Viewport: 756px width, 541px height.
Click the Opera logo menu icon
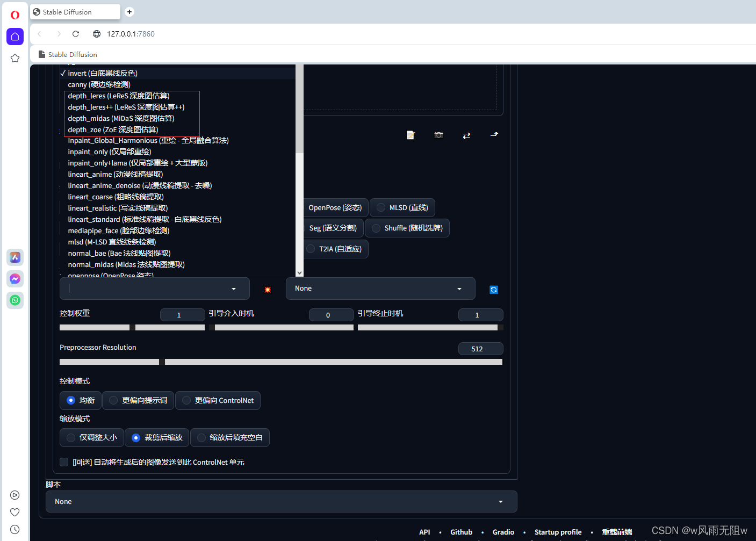15,15
